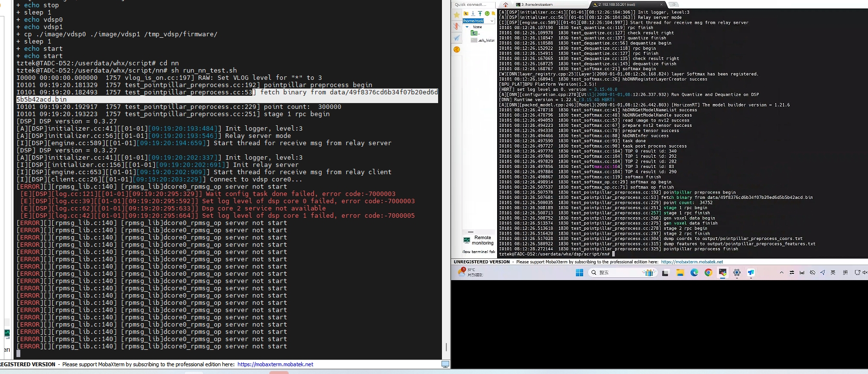Click the green upload arrow icon
This screenshot has width=868, height=374.
point(480,14)
